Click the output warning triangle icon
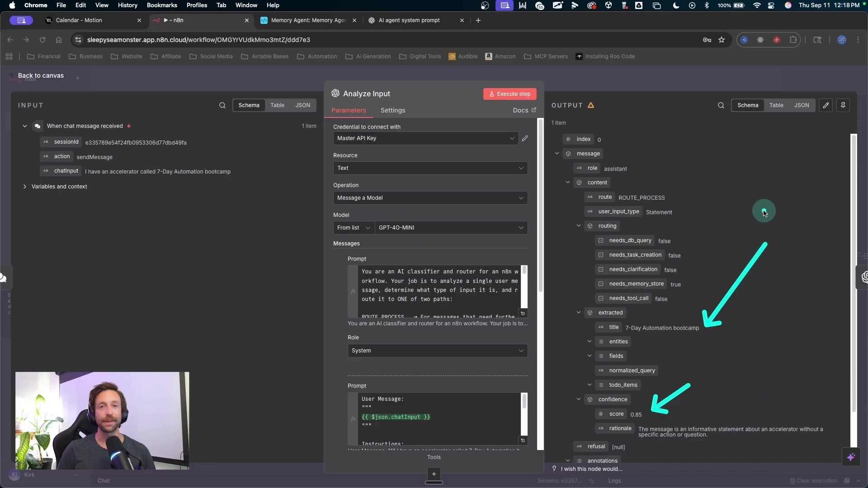Image resolution: width=868 pixels, height=488 pixels. [591, 105]
